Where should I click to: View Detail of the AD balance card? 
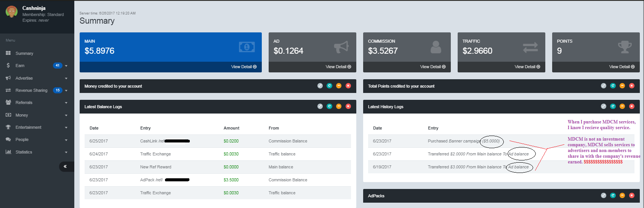[338, 67]
